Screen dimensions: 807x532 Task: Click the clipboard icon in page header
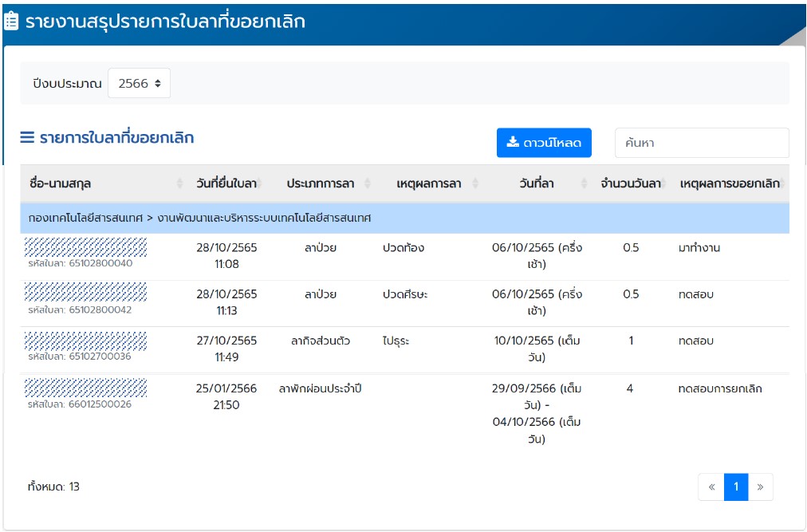[x=12, y=22]
